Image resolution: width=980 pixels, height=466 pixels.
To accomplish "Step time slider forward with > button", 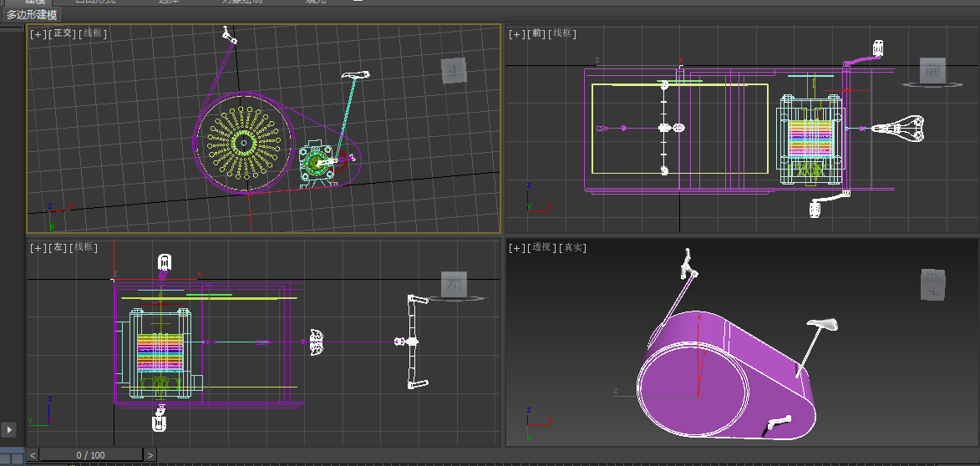I will point(150,455).
